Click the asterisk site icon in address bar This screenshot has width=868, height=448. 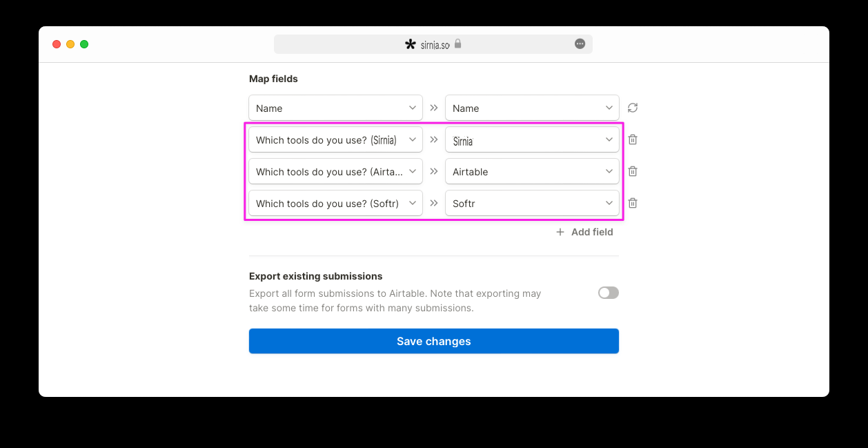[411, 44]
